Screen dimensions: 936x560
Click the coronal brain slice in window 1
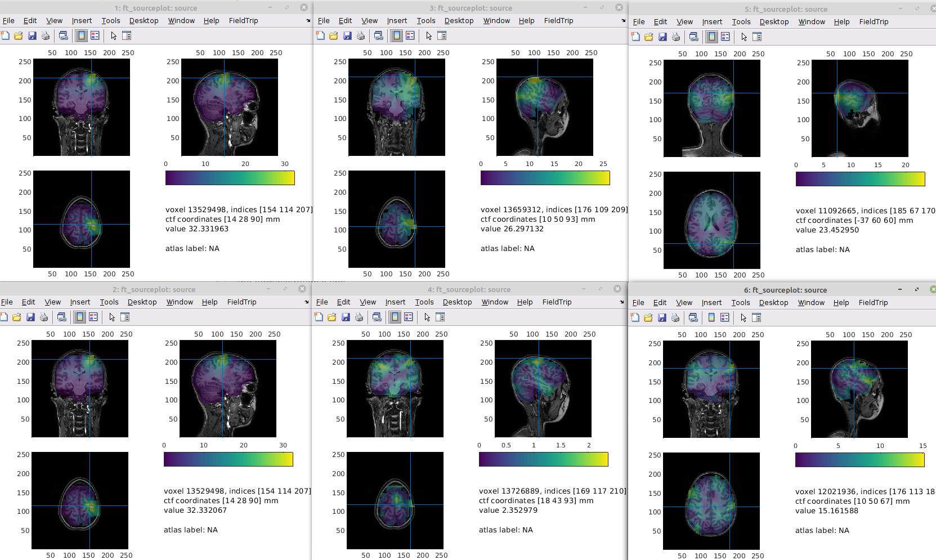pyautogui.click(x=82, y=107)
